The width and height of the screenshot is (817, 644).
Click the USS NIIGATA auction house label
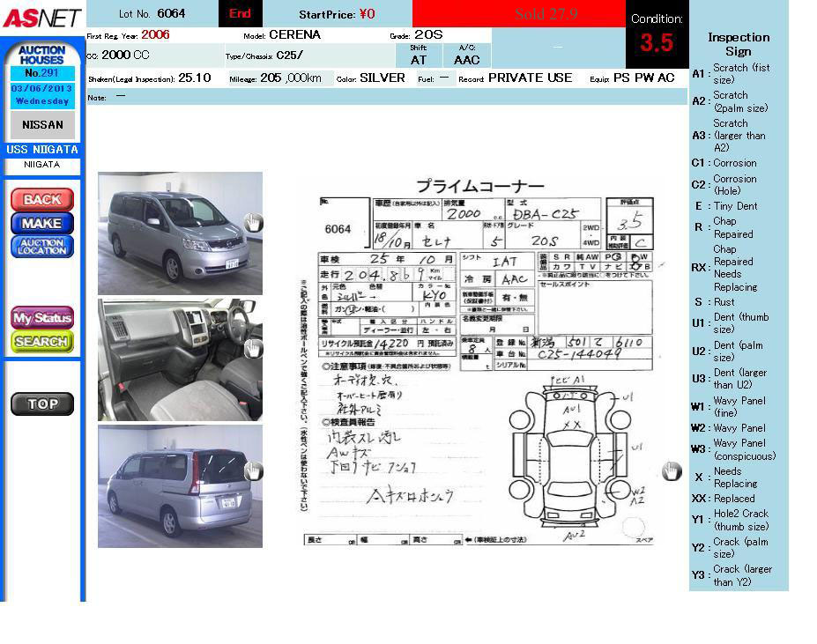(x=42, y=150)
